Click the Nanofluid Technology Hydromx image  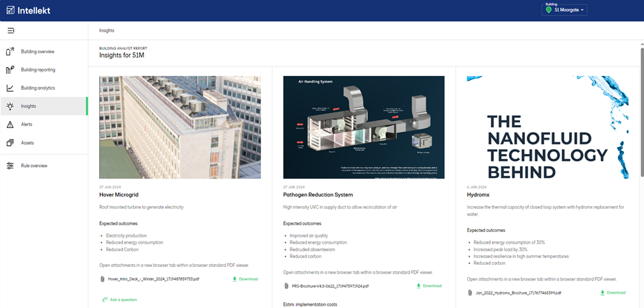[548, 127]
